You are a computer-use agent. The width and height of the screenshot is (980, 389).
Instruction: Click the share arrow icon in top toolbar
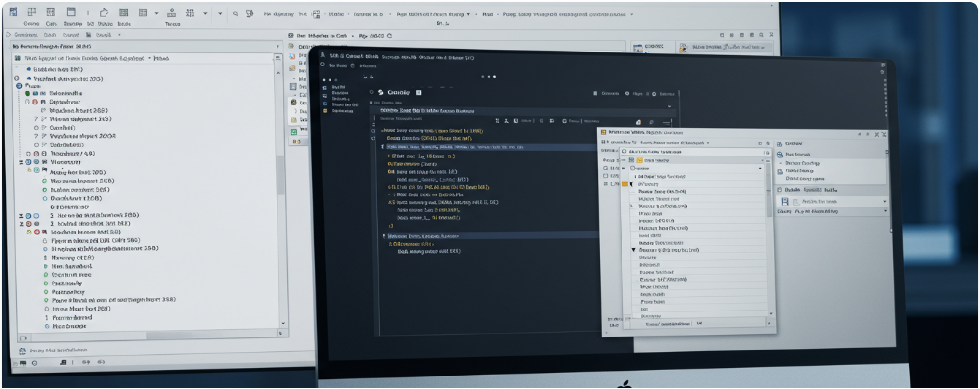(104, 13)
